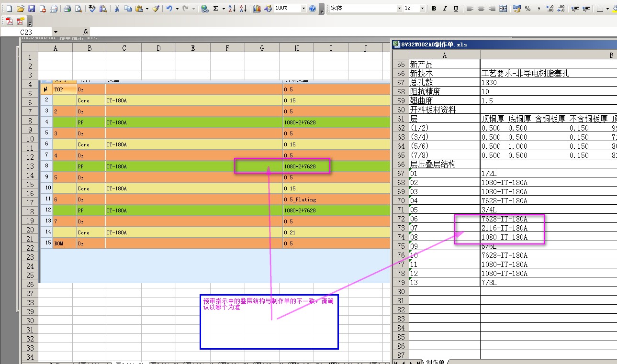Image resolution: width=617 pixels, height=364 pixels.
Task: Open the Research pane icon
Action: pos(103,9)
